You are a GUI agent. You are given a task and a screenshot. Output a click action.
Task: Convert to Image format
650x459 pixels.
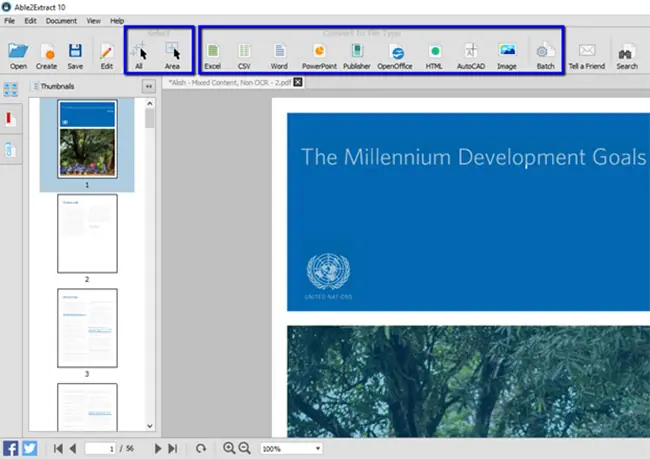tap(507, 56)
